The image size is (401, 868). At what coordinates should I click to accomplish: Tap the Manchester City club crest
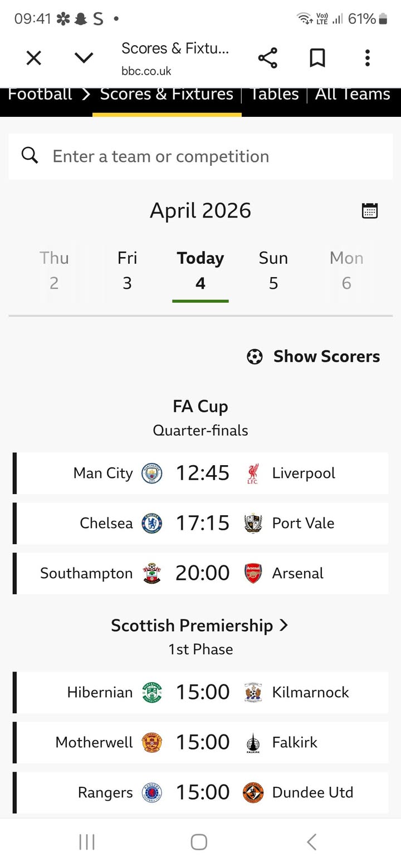(x=151, y=473)
